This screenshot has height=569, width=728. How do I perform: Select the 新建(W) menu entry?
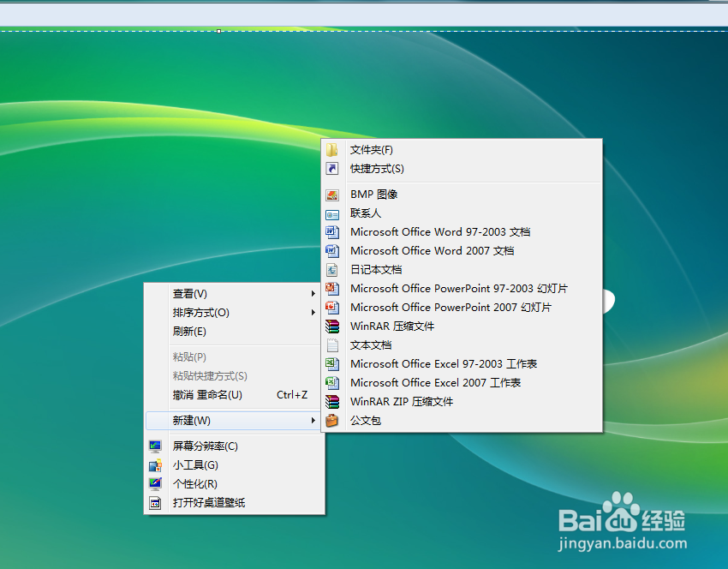(234, 421)
